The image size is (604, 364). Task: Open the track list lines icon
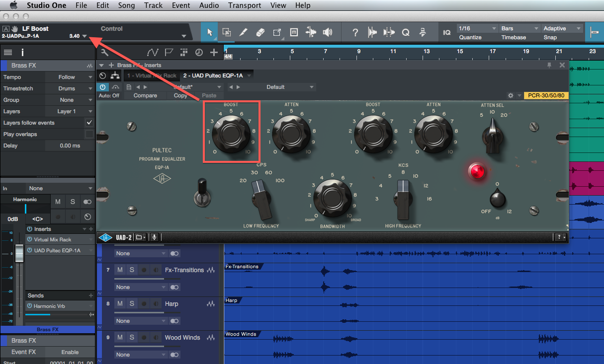tap(7, 52)
